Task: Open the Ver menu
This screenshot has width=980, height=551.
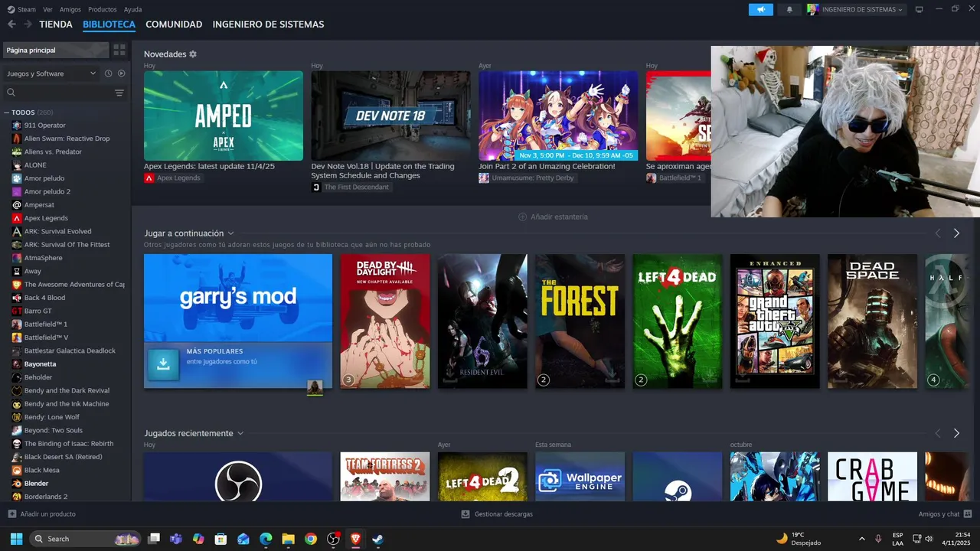Action: (47, 9)
